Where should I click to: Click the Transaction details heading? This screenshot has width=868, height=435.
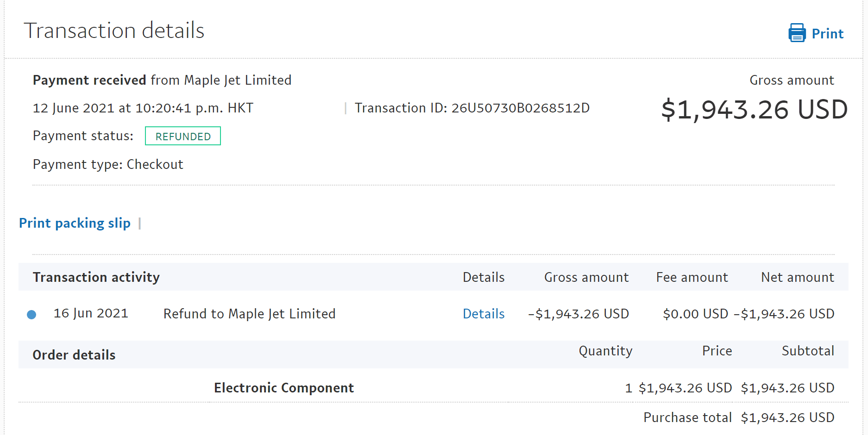114,31
